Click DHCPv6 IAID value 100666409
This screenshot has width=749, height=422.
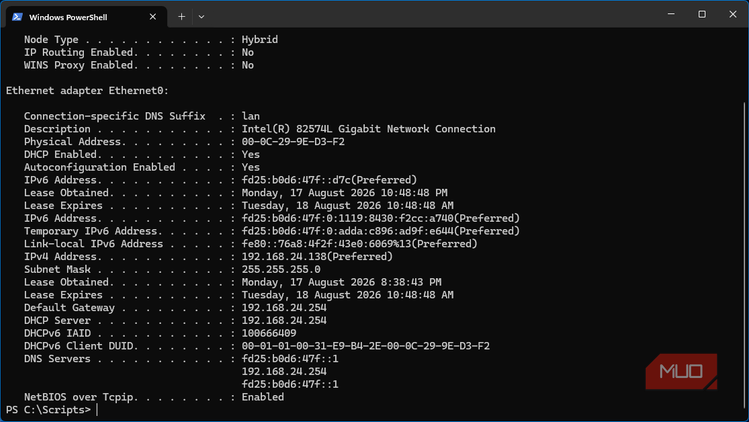point(269,333)
